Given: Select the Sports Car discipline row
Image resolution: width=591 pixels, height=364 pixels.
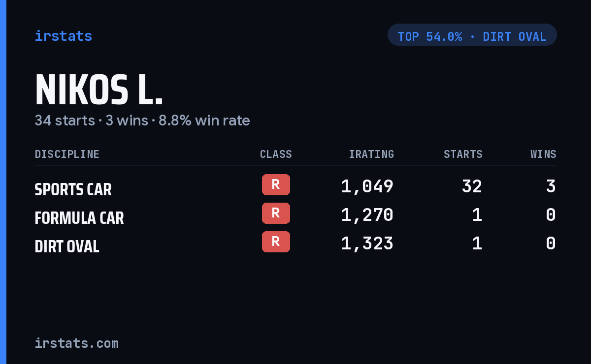Looking at the screenshot, I should click(x=295, y=187).
